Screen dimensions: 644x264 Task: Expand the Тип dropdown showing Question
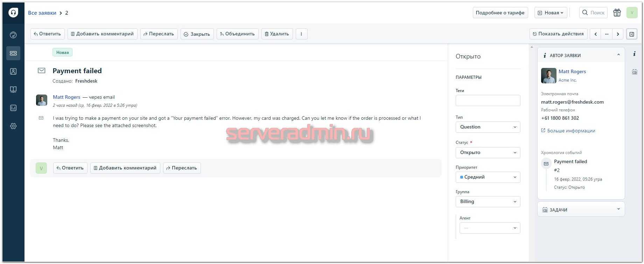tap(488, 127)
